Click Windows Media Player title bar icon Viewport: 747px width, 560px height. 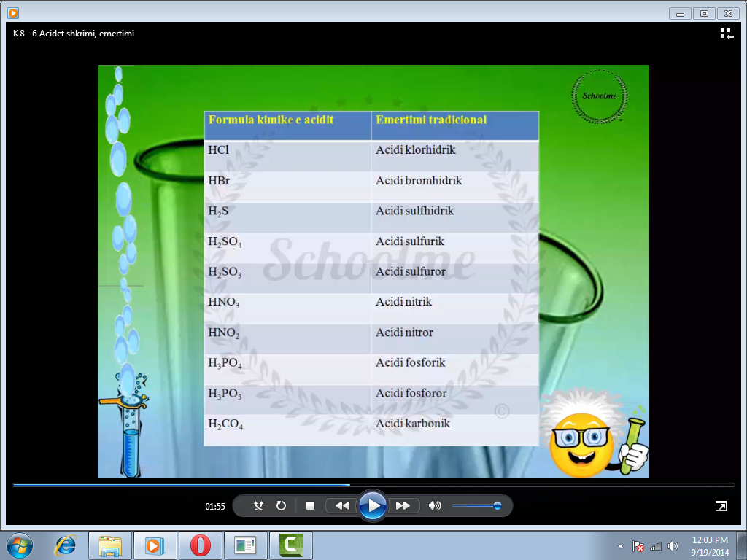(13, 13)
